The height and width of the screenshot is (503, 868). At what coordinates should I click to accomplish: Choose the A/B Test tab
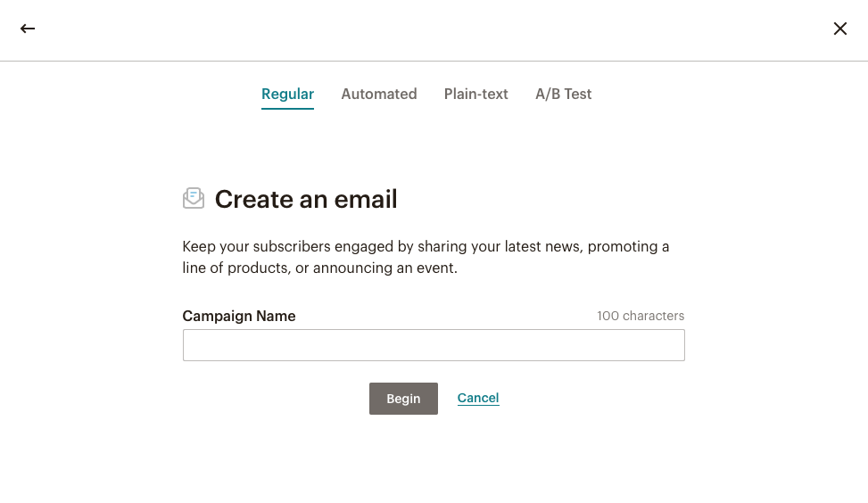pyautogui.click(x=563, y=94)
